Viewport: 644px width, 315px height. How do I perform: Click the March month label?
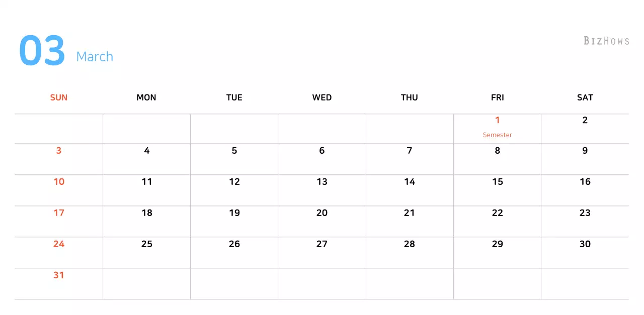point(95,57)
